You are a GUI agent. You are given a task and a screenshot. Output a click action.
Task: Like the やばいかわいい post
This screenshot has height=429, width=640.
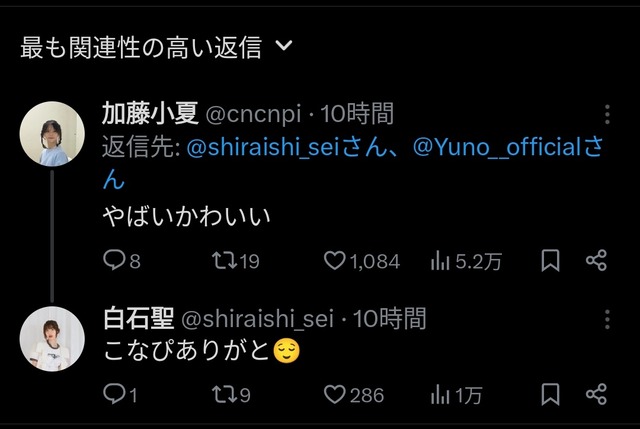click(x=335, y=261)
